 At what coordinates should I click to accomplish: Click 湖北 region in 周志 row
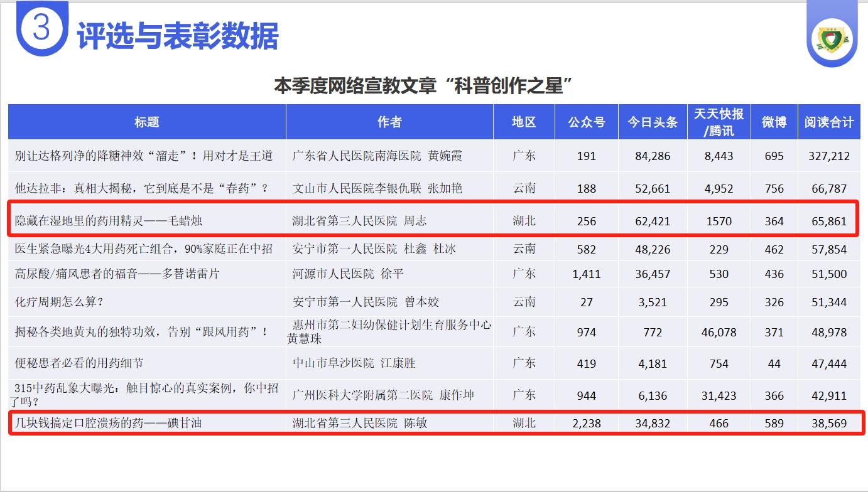(x=524, y=221)
